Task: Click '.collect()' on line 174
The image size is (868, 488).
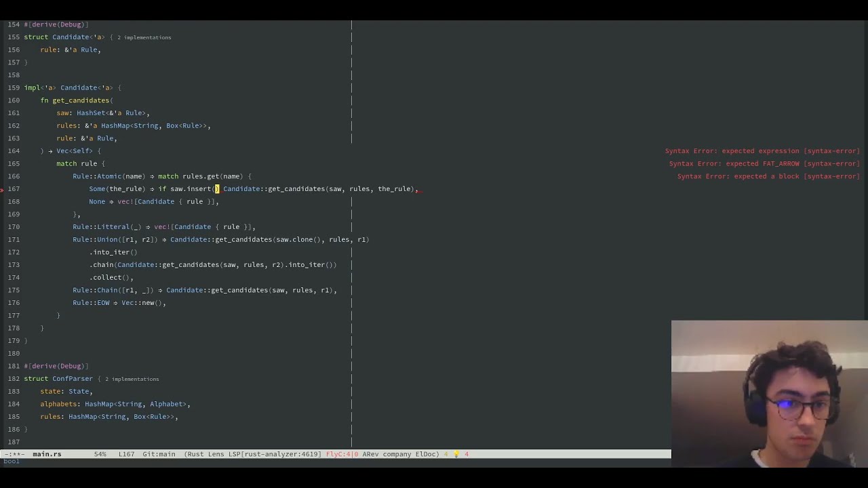Action: 109,278
